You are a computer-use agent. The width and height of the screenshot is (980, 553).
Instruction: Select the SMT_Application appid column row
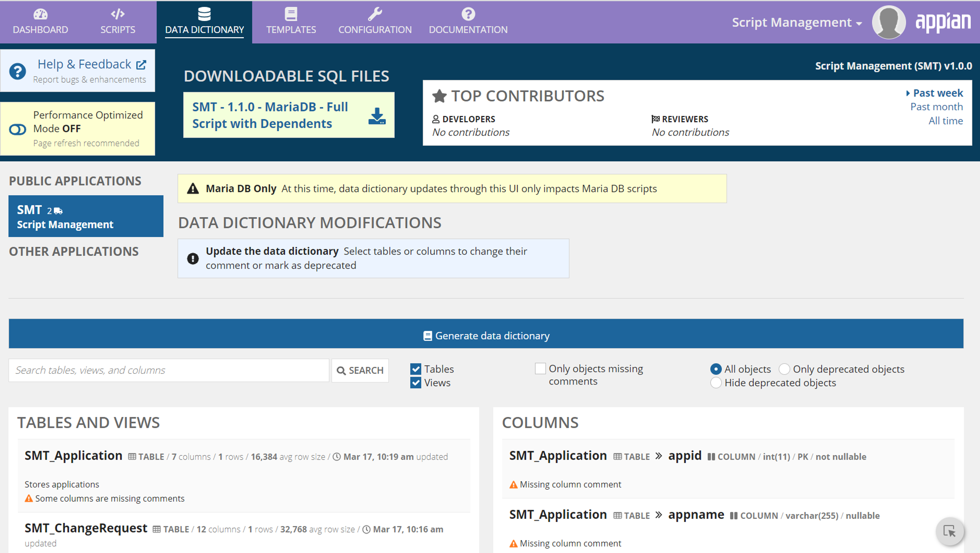tap(728, 469)
